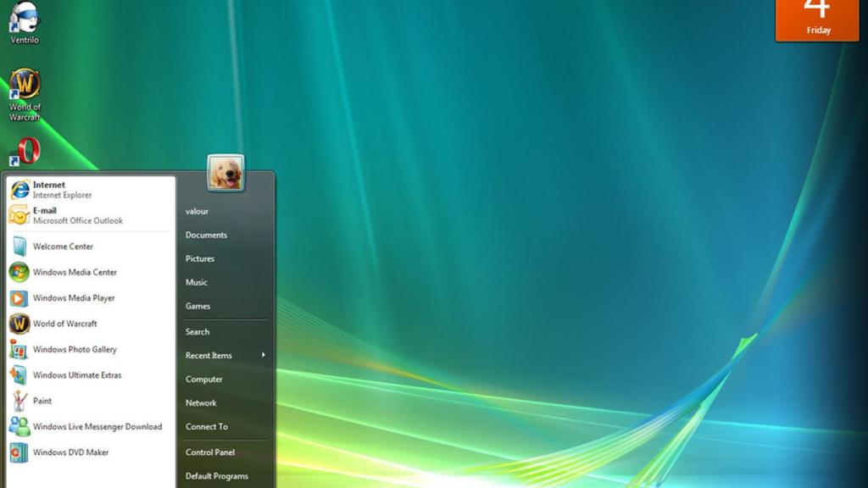
Task: Open the Welcome Center
Action: 62,246
